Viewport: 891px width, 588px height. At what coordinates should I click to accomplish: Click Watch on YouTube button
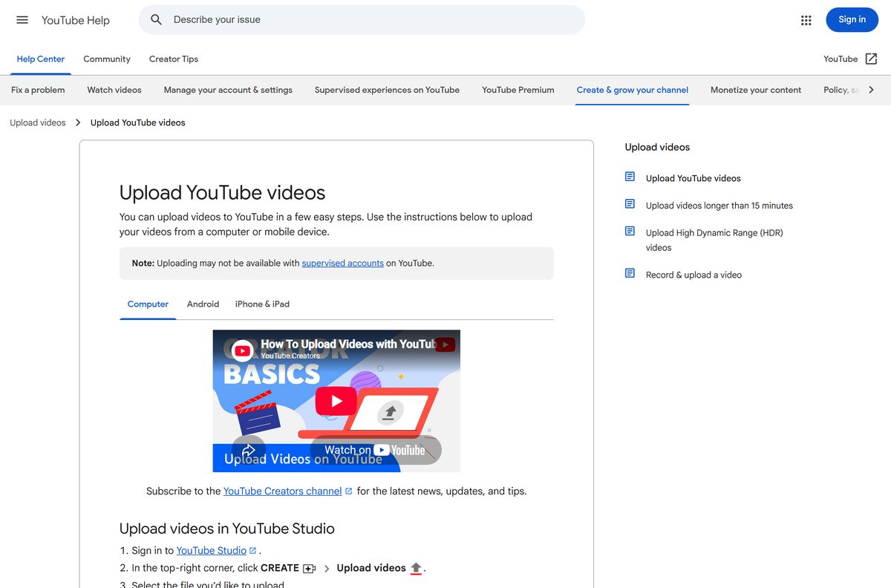click(x=375, y=450)
